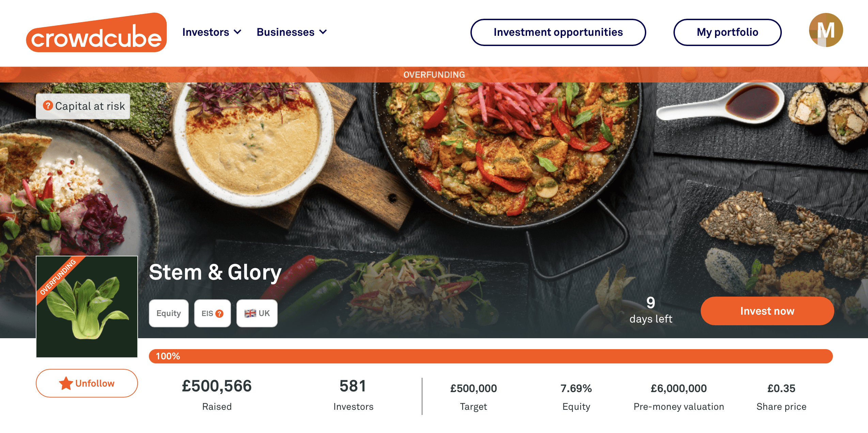
Task: Click the OVERFUNDING banner strip
Action: 434,75
